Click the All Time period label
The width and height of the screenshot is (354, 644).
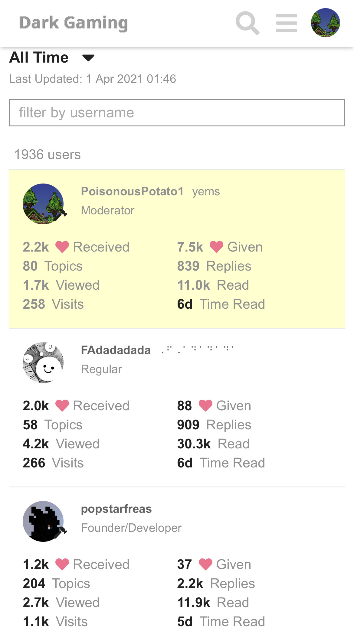[39, 57]
